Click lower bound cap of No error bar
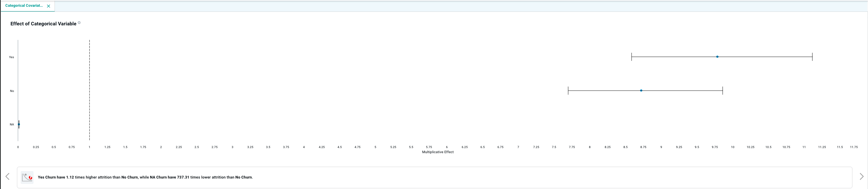Screen dimensions: 868x189 point(568,91)
